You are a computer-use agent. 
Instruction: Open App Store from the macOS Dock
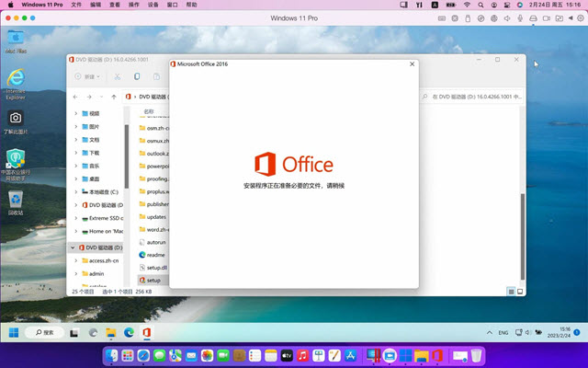(350, 355)
